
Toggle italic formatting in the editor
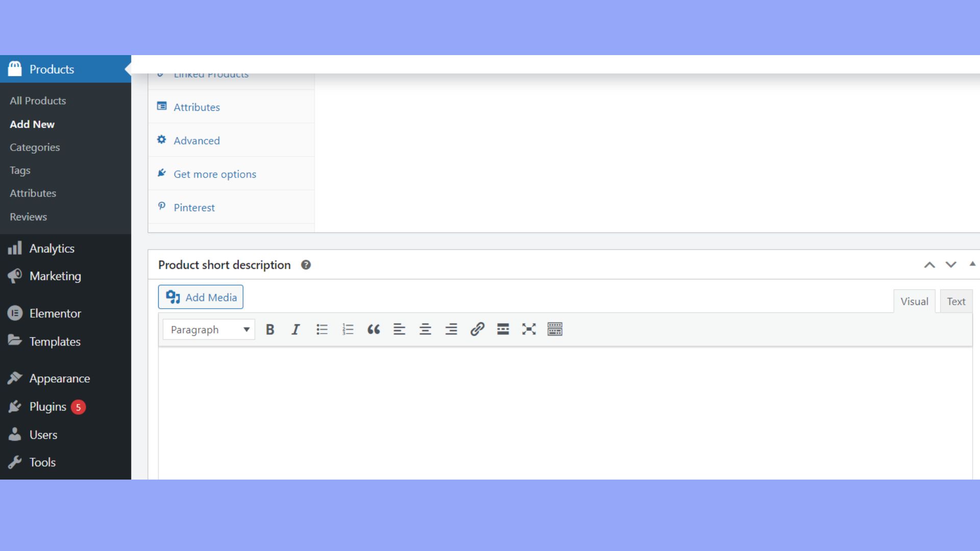[296, 329]
